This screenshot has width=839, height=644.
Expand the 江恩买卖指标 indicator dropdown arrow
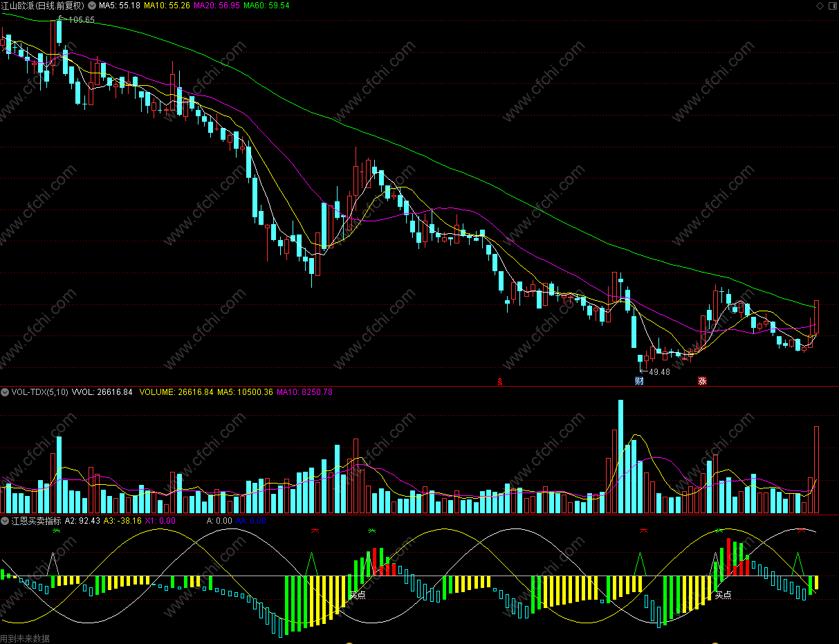[5, 521]
